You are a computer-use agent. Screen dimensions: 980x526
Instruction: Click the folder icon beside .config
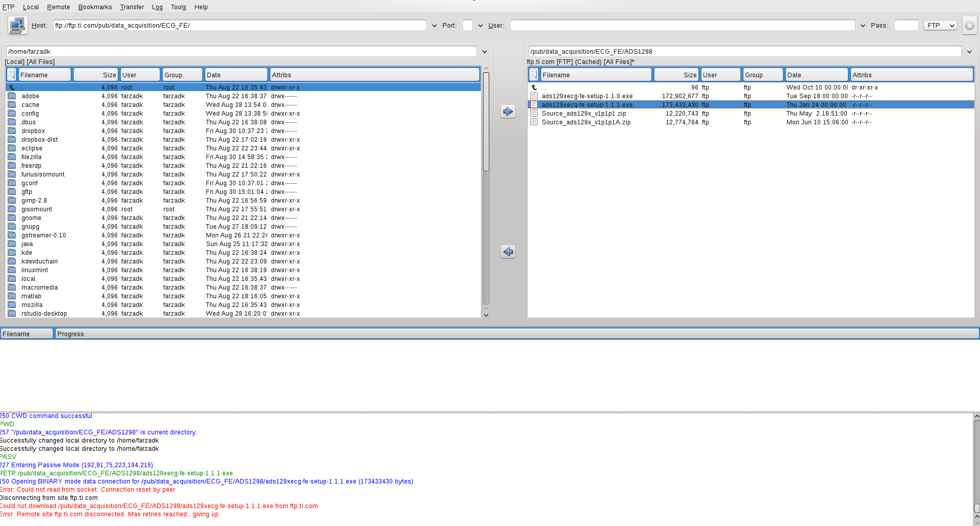[x=12, y=114]
